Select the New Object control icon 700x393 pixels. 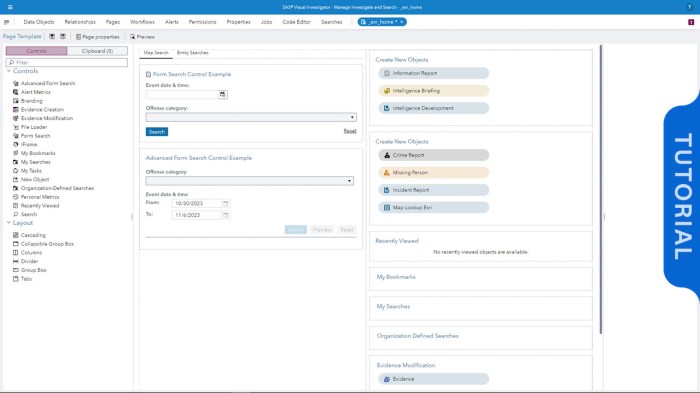pyautogui.click(x=16, y=180)
